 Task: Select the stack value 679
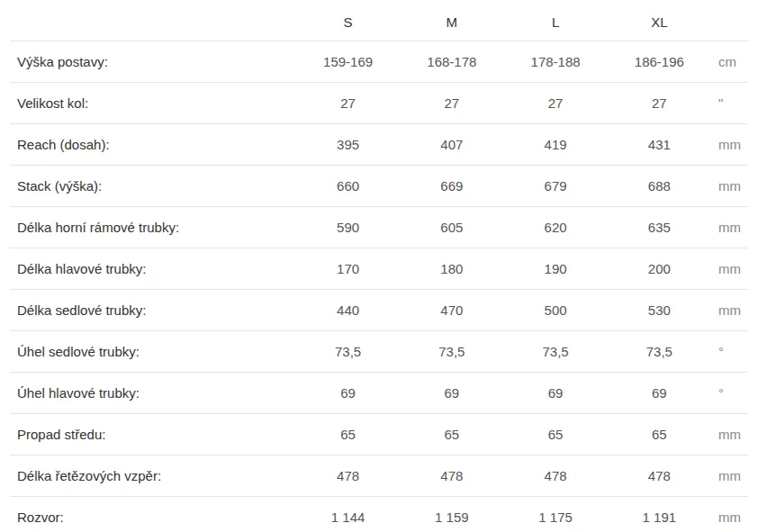(555, 186)
